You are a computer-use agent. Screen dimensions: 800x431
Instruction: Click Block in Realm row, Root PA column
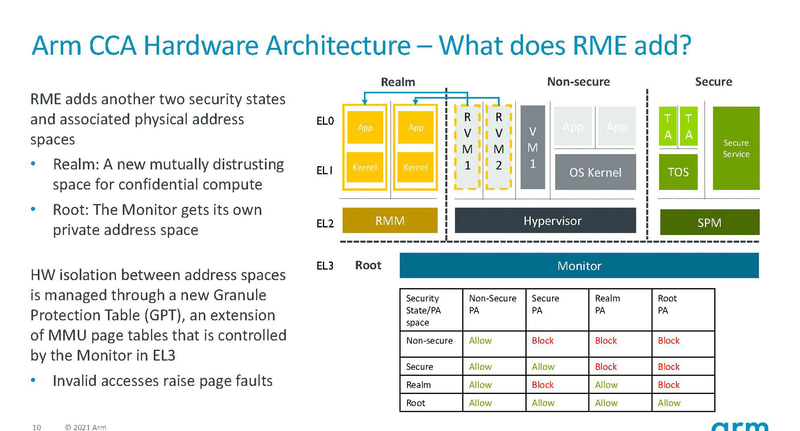pyautogui.click(x=668, y=385)
